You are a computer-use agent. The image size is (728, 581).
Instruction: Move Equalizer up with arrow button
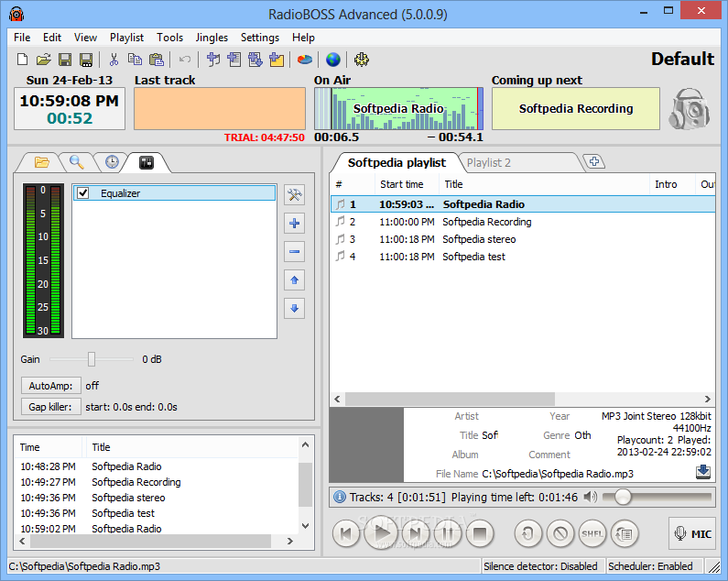tap(294, 280)
